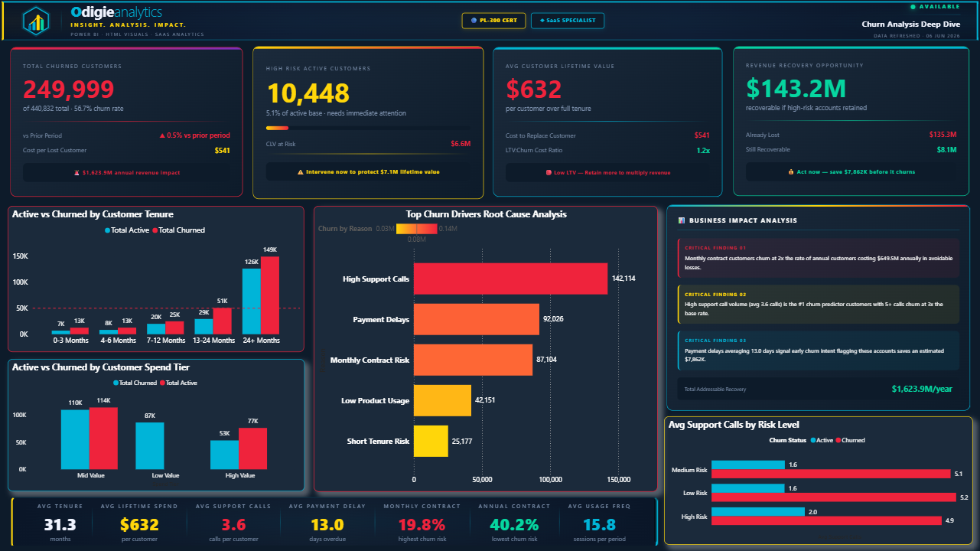Click the Avg Tenure 31.3 months KPI
Viewport: 980px width, 551px height.
60,523
